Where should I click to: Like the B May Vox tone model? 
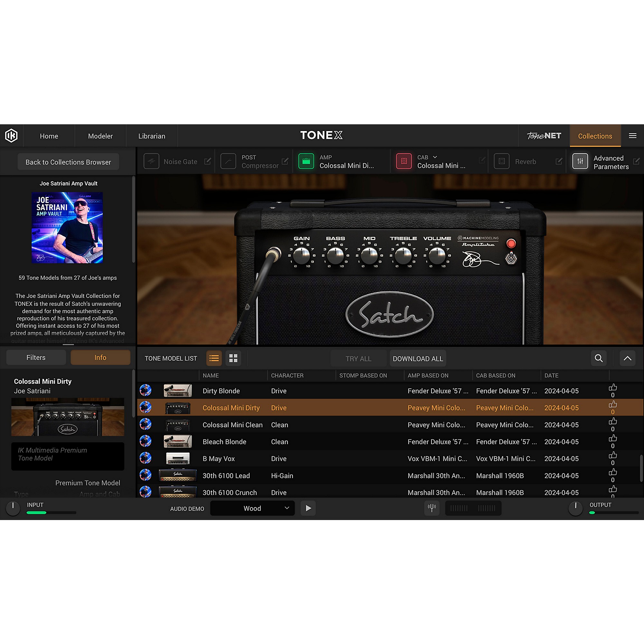[613, 455]
